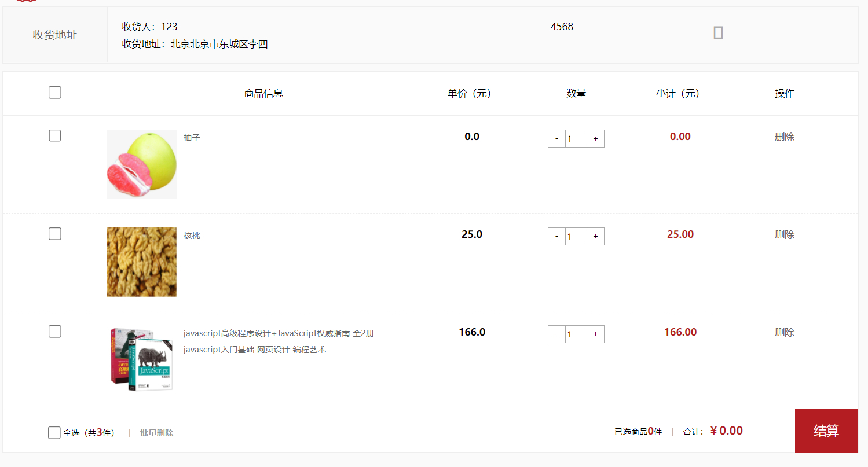Image resolution: width=868 pixels, height=467 pixels.
Task: Click 删除 to remove the 核桃 item
Action: coord(785,234)
